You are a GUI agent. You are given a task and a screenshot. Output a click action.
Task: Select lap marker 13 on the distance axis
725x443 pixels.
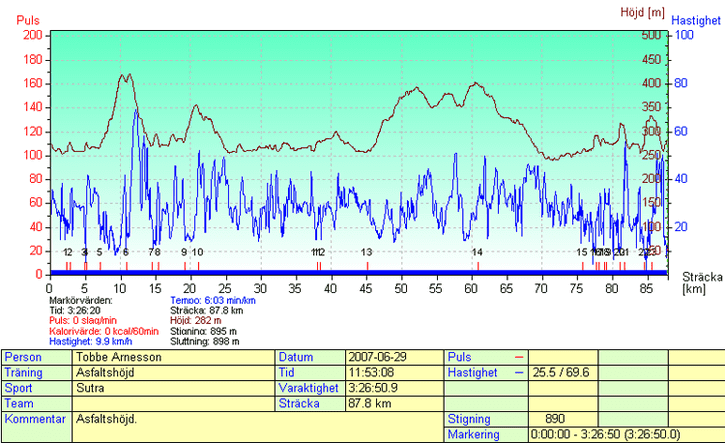[367, 252]
